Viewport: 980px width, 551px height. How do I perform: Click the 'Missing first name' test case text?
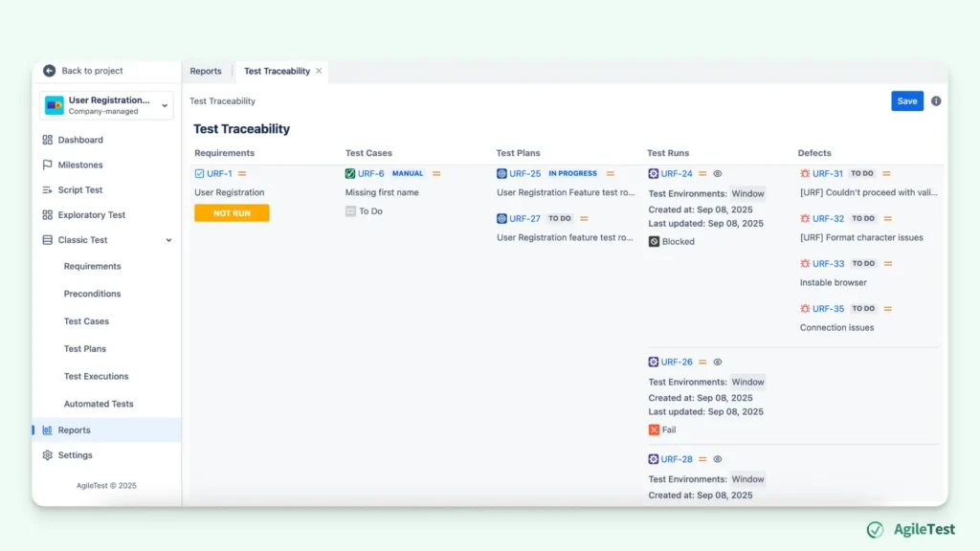click(x=382, y=192)
